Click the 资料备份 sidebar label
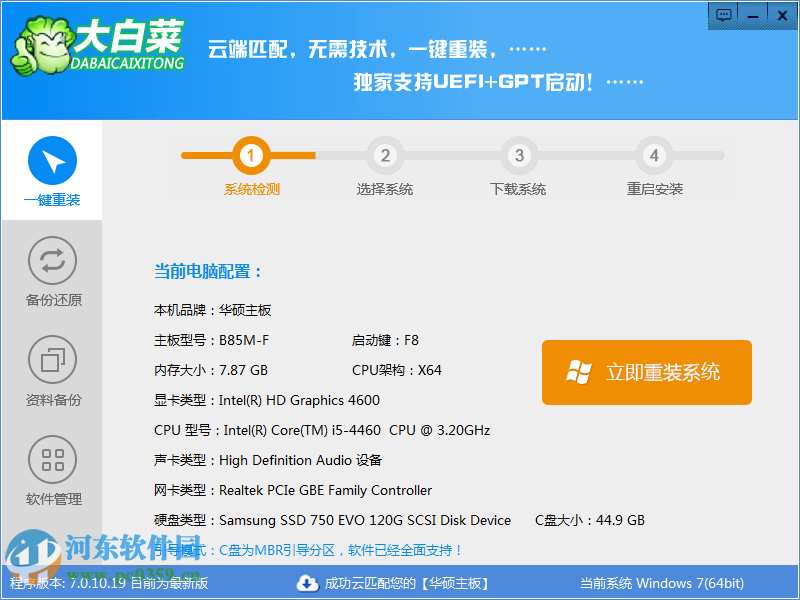This screenshot has height=600, width=800. tap(54, 399)
